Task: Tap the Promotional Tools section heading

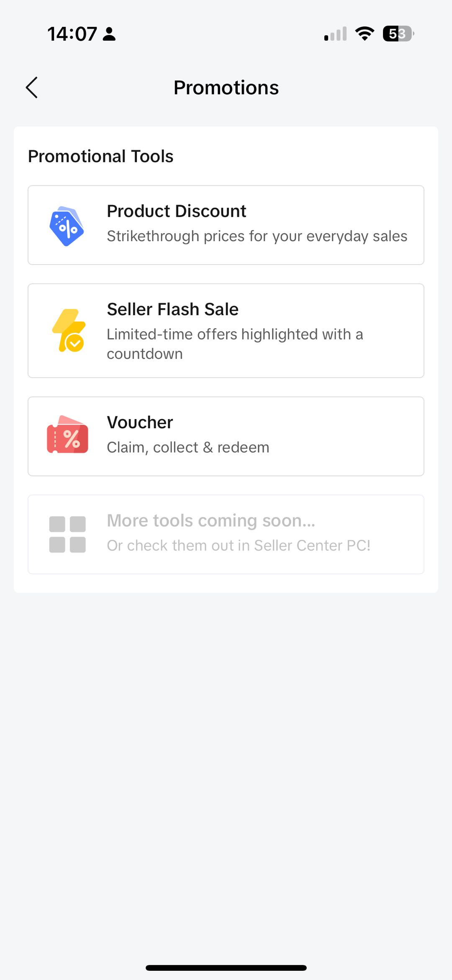Action: coord(100,156)
